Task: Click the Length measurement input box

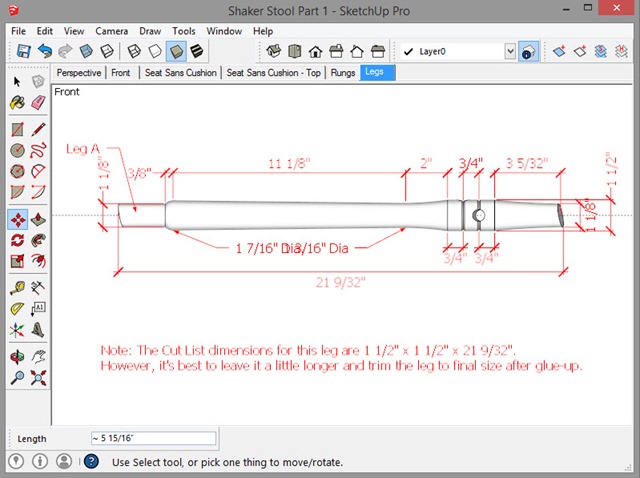Action: (152, 439)
